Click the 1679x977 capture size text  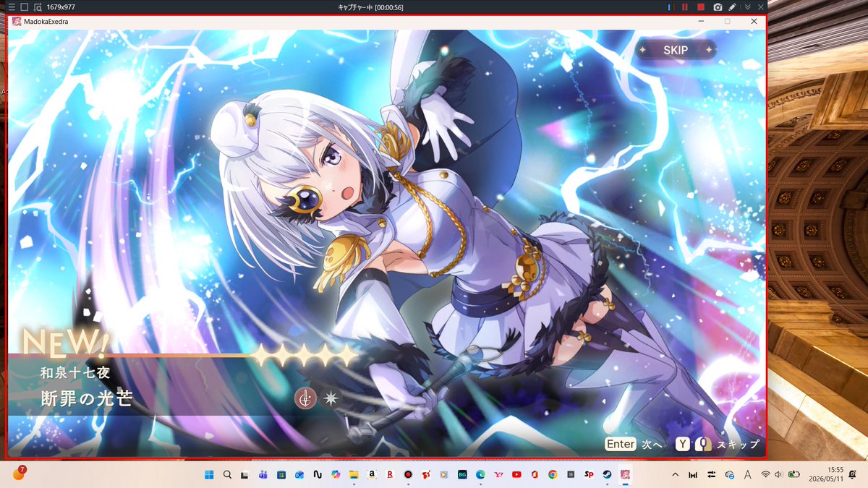pyautogui.click(x=61, y=7)
